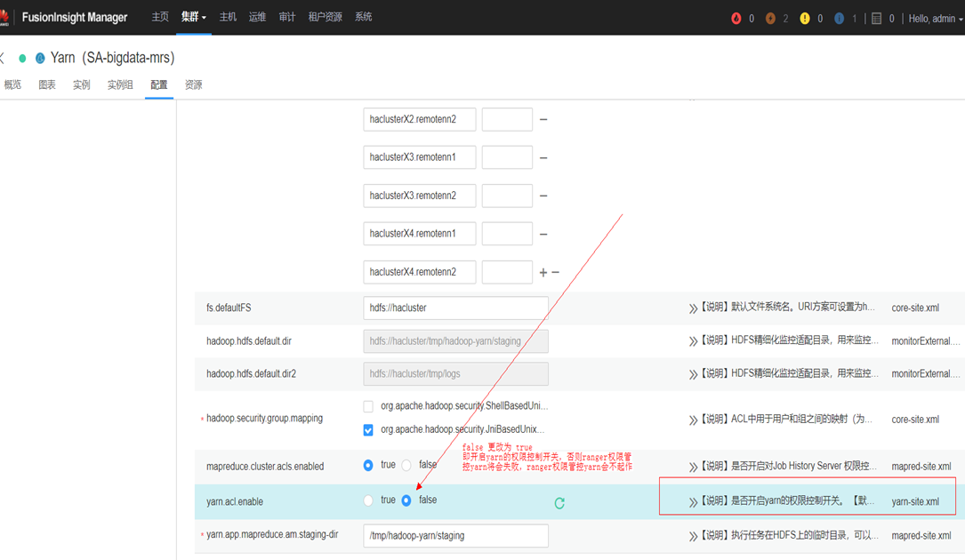Viewport: 965px width, 560px height.
Task: Click value box next to haclusterX2.remotenn2
Action: point(507,119)
